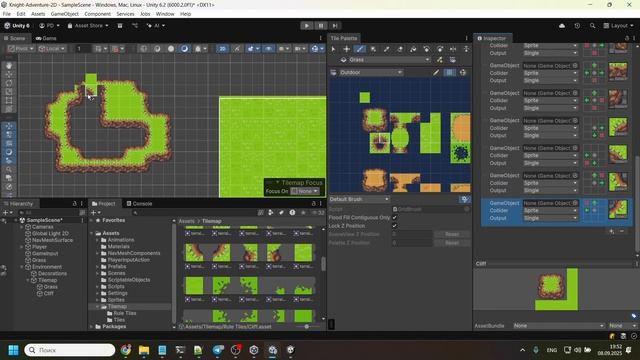Toggle 2D view mode in Scene toolbar
The image size is (640, 360).
[222, 49]
